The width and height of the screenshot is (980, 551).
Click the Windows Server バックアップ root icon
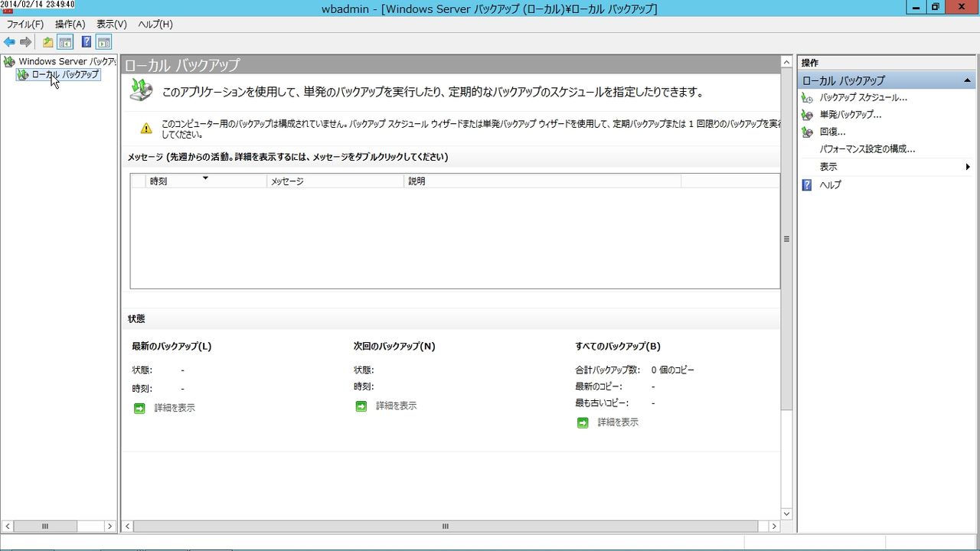[x=9, y=61]
